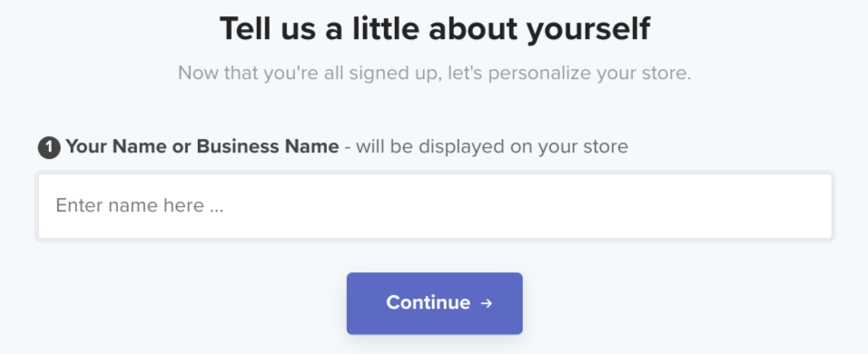Click the 'Tell us a little about yourself' heading
The height and width of the screenshot is (354, 868).
point(435,29)
